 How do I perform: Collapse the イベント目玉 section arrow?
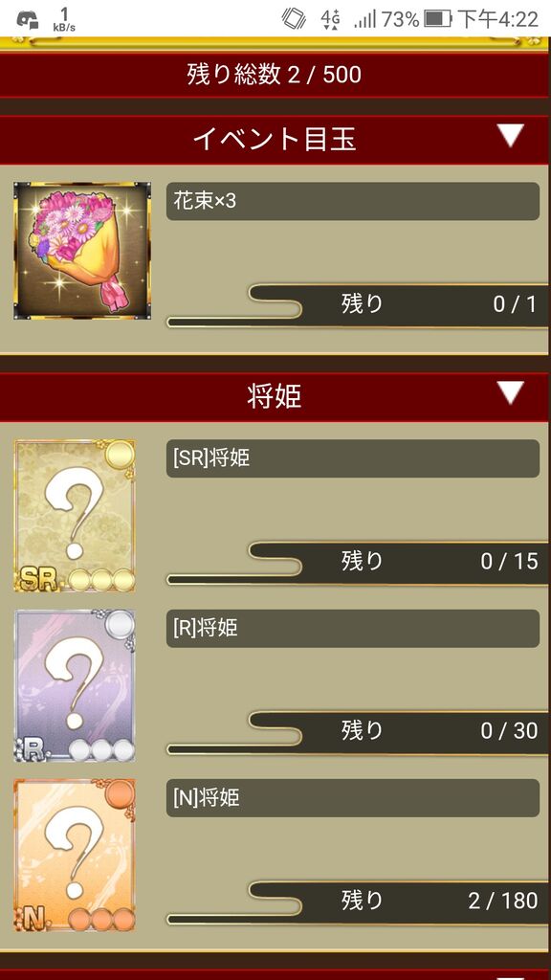[511, 136]
